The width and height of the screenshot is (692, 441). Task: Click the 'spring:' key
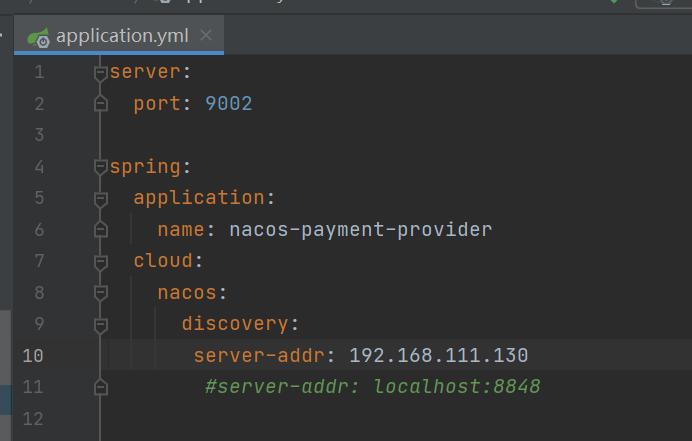click(150, 167)
